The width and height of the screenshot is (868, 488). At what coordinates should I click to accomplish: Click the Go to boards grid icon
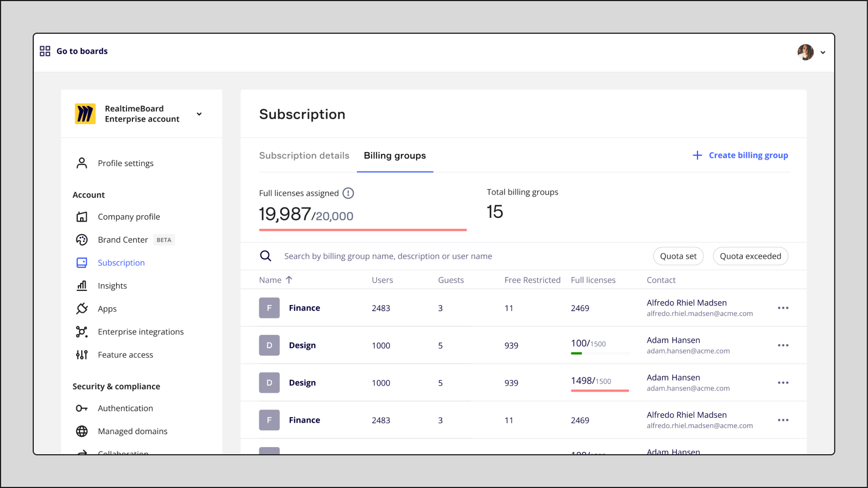tap(45, 51)
